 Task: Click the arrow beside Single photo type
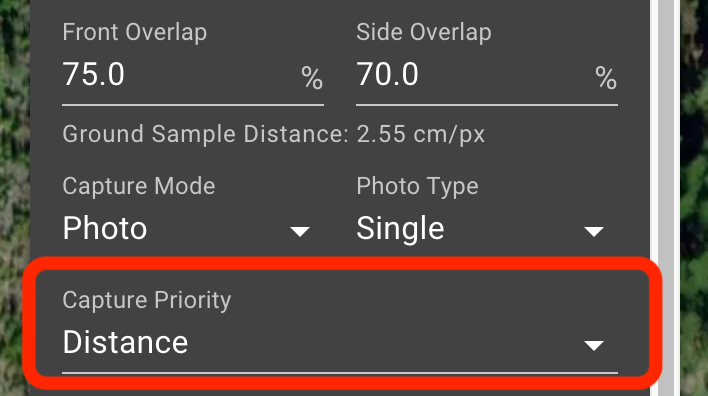click(593, 232)
